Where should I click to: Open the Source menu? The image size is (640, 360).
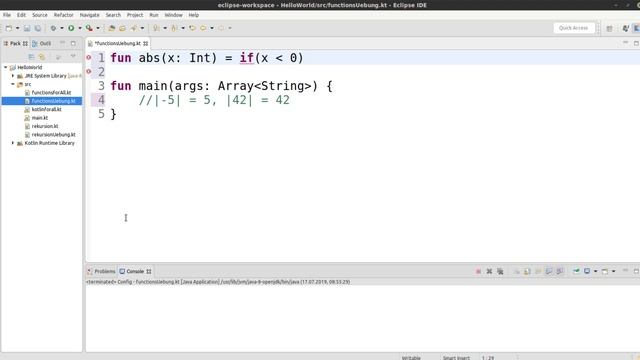(x=40, y=15)
